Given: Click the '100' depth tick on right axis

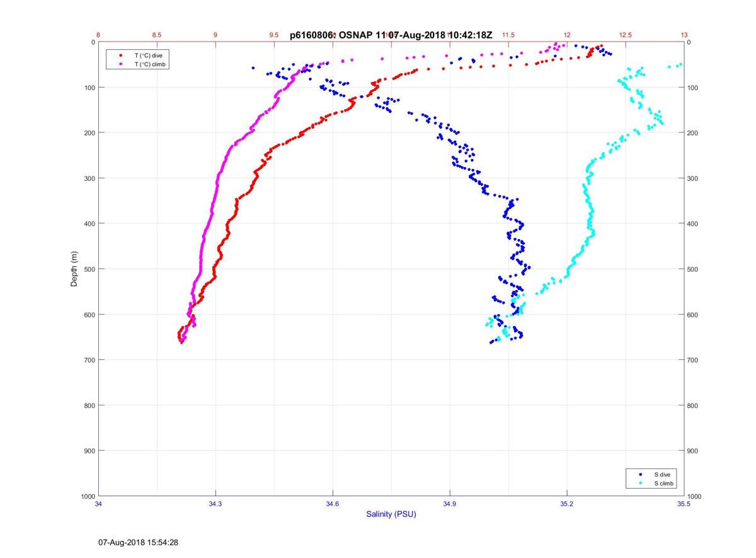Looking at the screenshot, I should point(693,88).
